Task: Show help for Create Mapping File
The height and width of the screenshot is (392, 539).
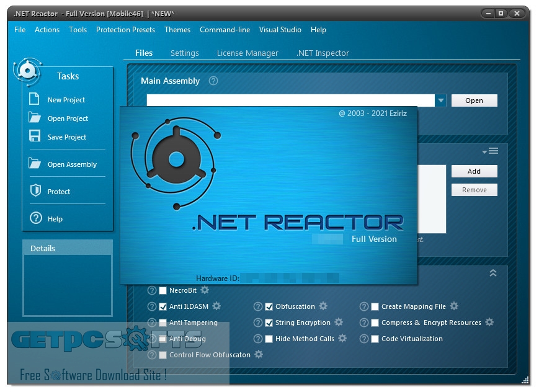Action: [x=364, y=306]
